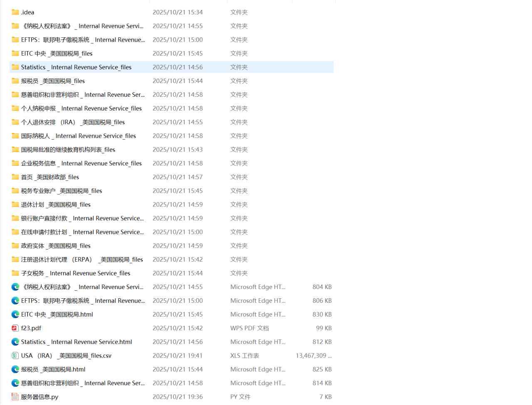The image size is (532, 405).
Task: Click Edge icon of Statistics _ Internal Revenue Service.html
Action: click(x=15, y=341)
